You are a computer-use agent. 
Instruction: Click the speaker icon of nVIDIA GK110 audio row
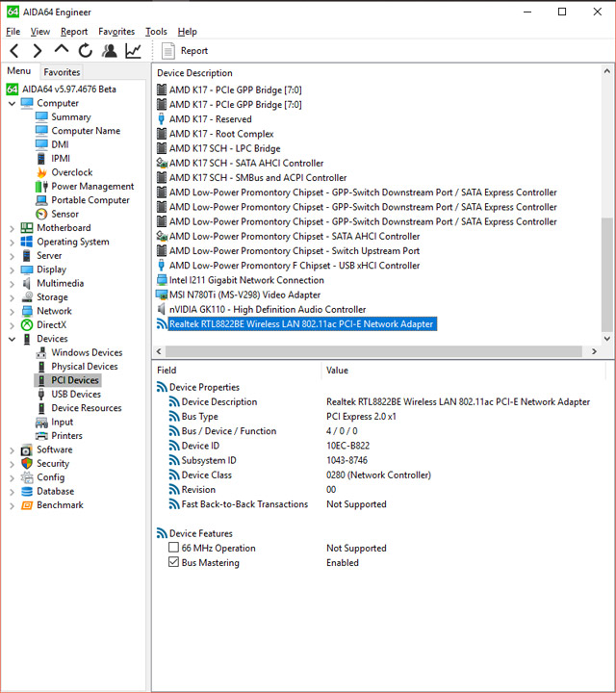pos(162,309)
